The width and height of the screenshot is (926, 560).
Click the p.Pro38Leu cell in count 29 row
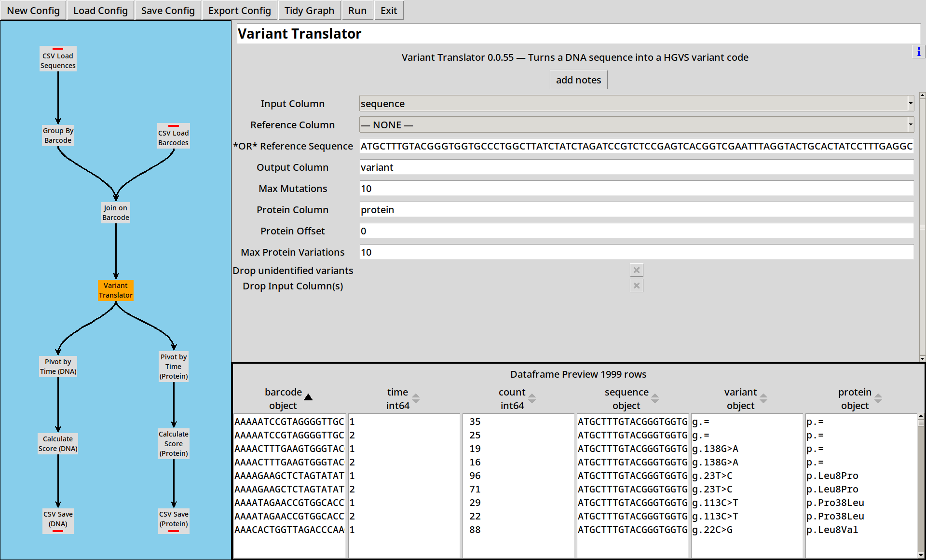tap(835, 503)
